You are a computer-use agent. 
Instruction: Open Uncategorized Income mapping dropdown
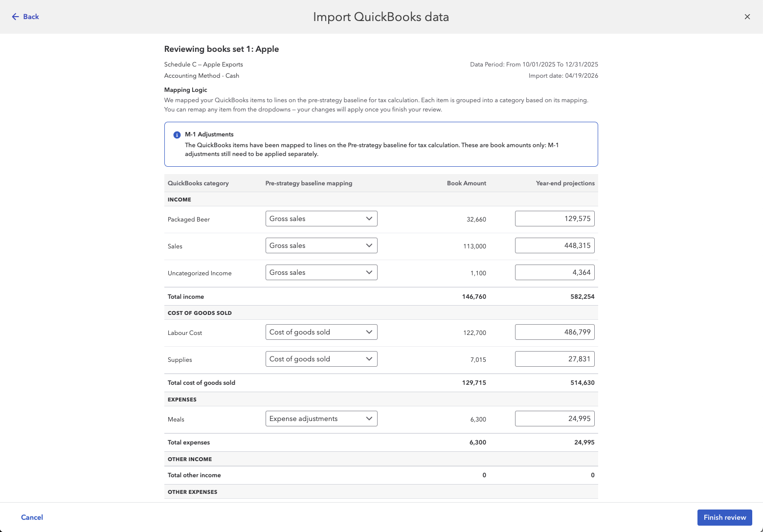click(321, 272)
